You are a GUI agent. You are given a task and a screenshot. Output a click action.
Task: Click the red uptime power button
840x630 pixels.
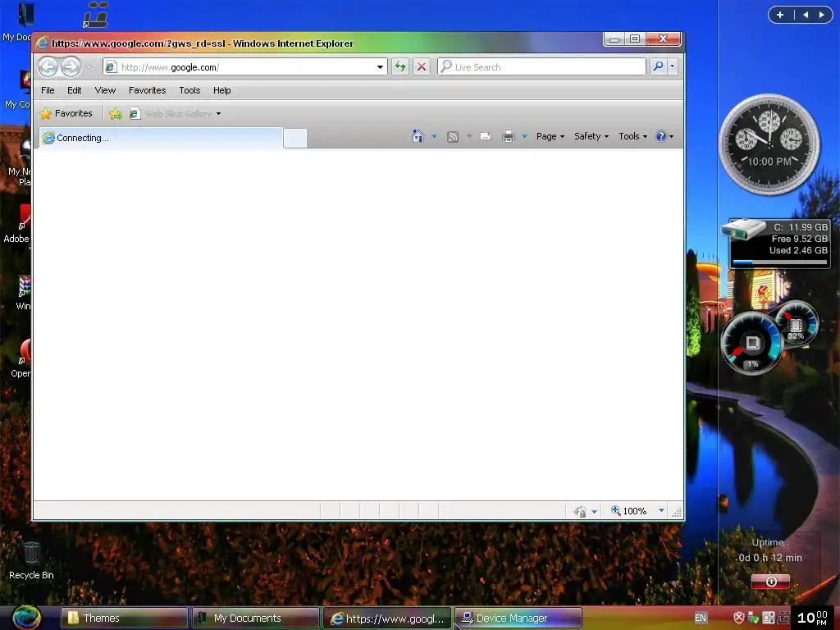click(x=770, y=582)
